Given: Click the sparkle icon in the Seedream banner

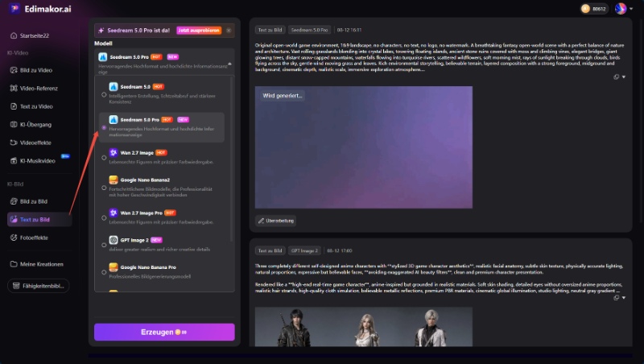Looking at the screenshot, I should [101, 31].
